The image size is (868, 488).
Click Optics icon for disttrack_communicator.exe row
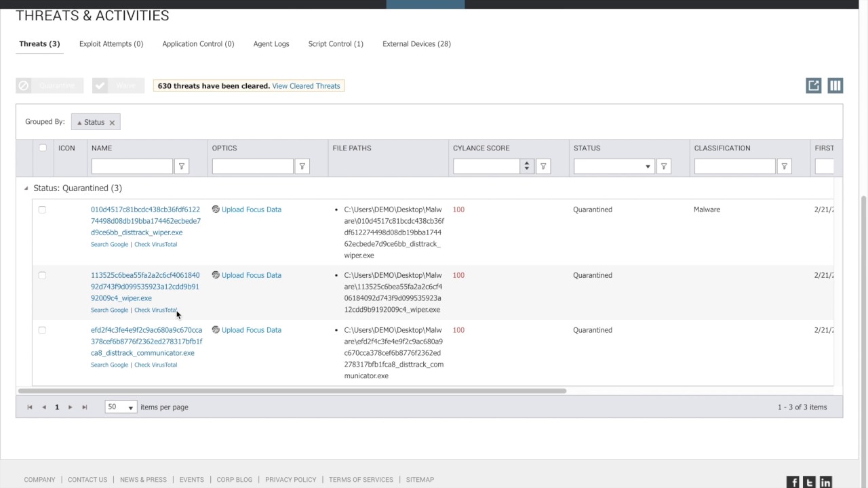[x=216, y=330]
